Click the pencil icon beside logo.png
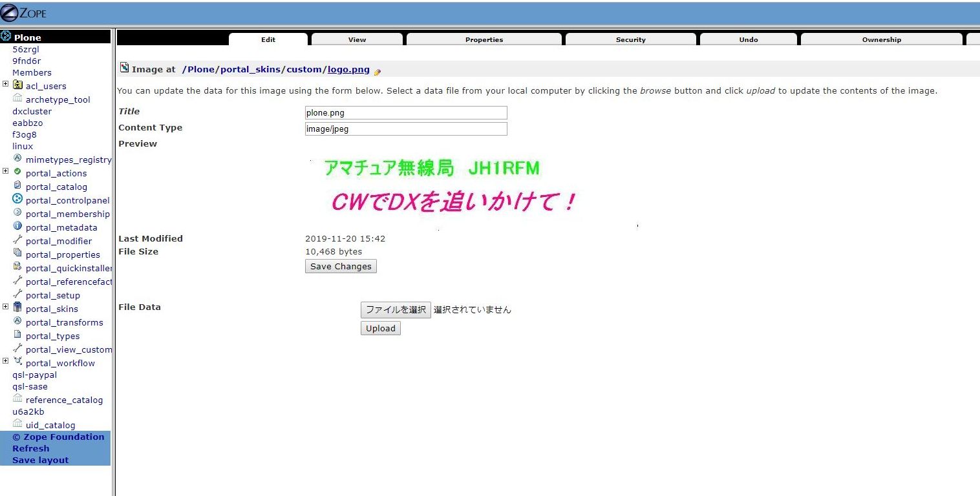 click(x=378, y=71)
